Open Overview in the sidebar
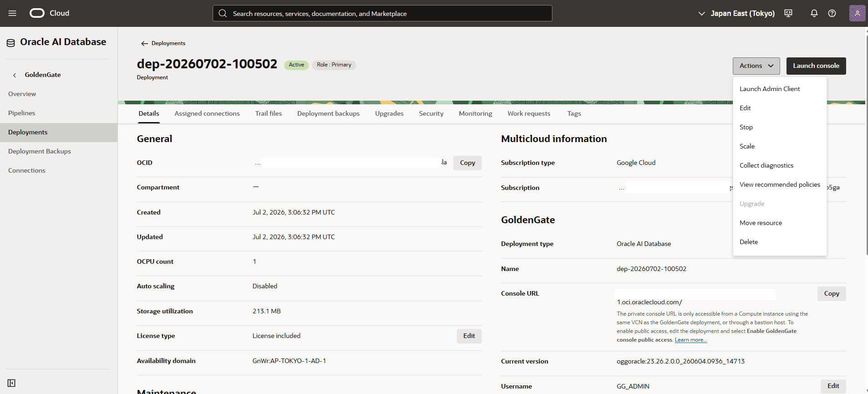868x394 pixels. pyautogui.click(x=59, y=94)
